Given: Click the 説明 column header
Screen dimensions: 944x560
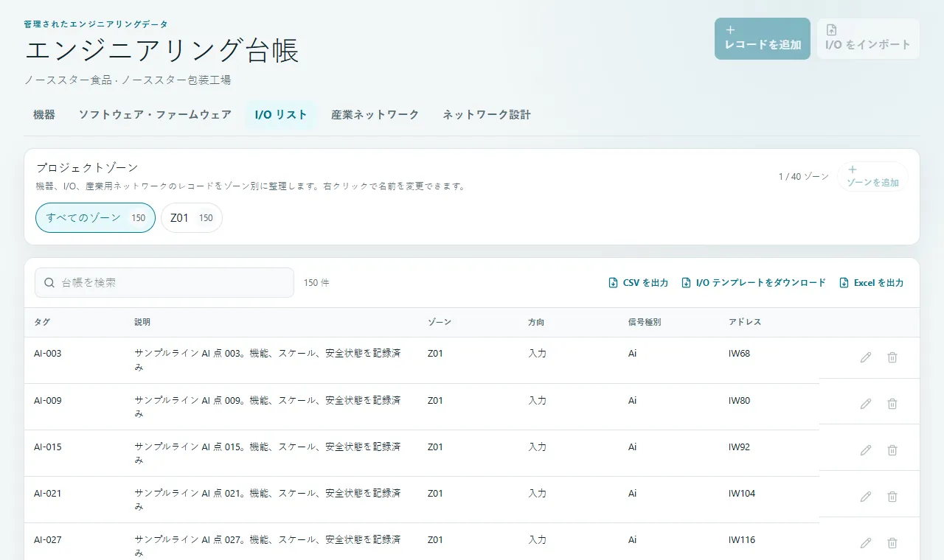Looking at the screenshot, I should point(142,322).
